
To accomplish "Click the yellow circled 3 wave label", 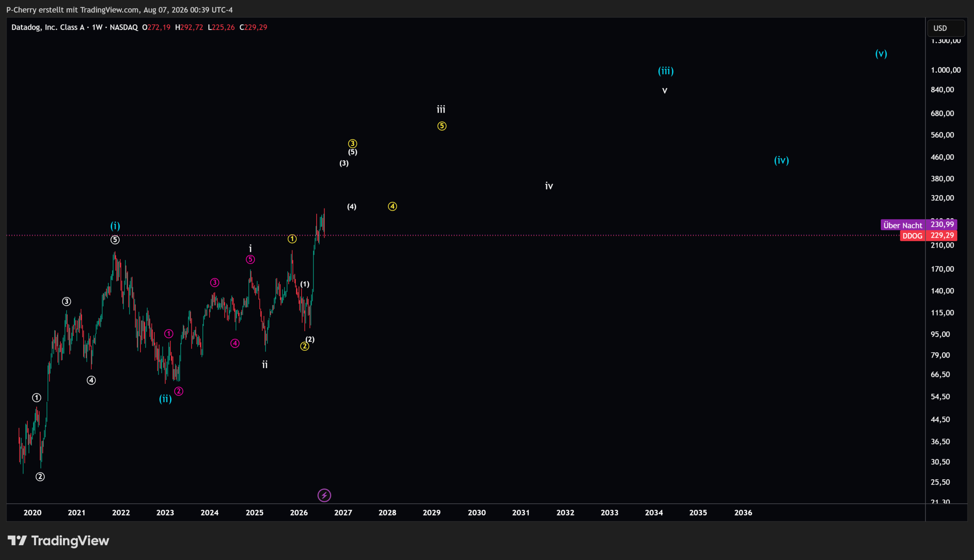I will click(353, 143).
